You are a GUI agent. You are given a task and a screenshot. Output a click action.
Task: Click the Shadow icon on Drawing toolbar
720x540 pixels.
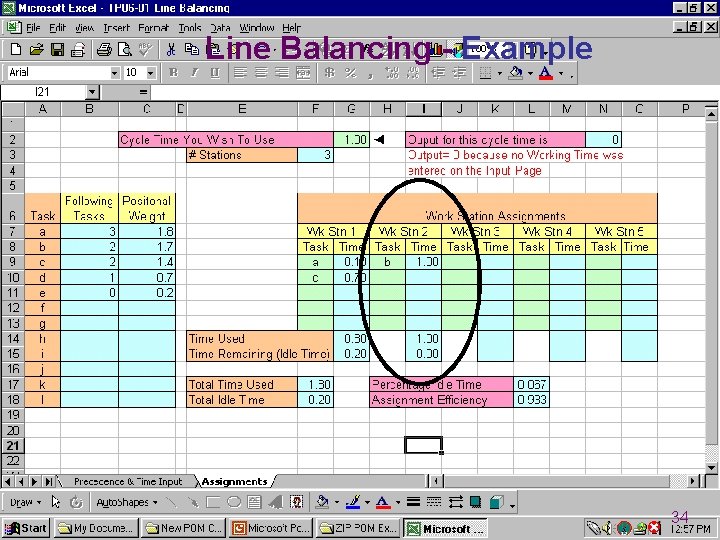(476, 502)
